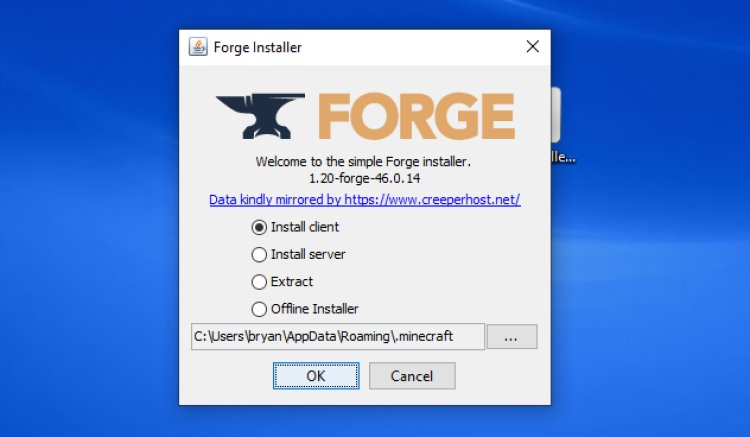The height and width of the screenshot is (437, 750).
Task: Confirm installation with the OK button
Action: pos(316,376)
